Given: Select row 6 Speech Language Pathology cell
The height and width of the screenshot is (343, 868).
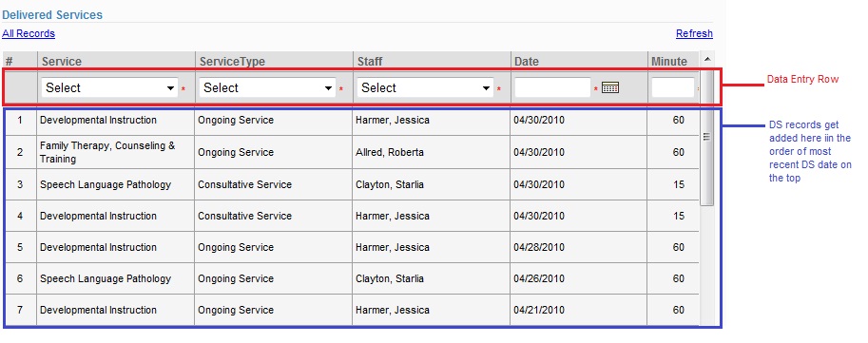Looking at the screenshot, I should 116,278.
